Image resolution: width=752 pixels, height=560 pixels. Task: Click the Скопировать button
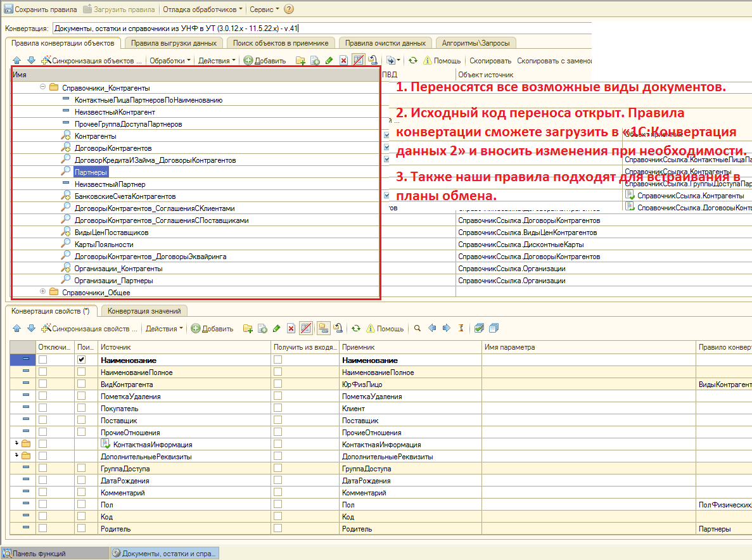tap(490, 61)
